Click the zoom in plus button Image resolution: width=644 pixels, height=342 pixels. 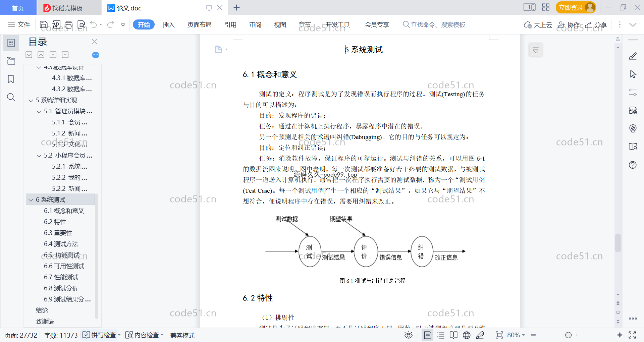click(x=620, y=335)
